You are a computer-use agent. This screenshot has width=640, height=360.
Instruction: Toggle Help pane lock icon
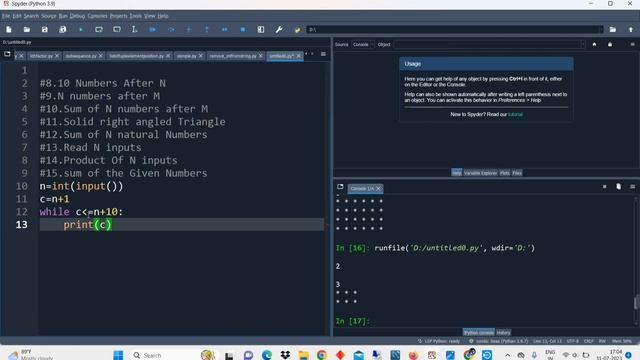610,44
